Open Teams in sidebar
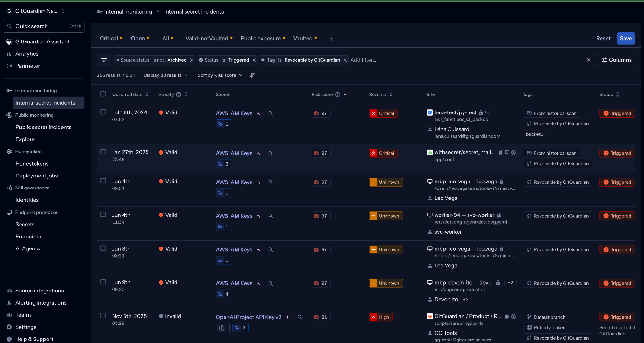644x343 pixels. 24,315
